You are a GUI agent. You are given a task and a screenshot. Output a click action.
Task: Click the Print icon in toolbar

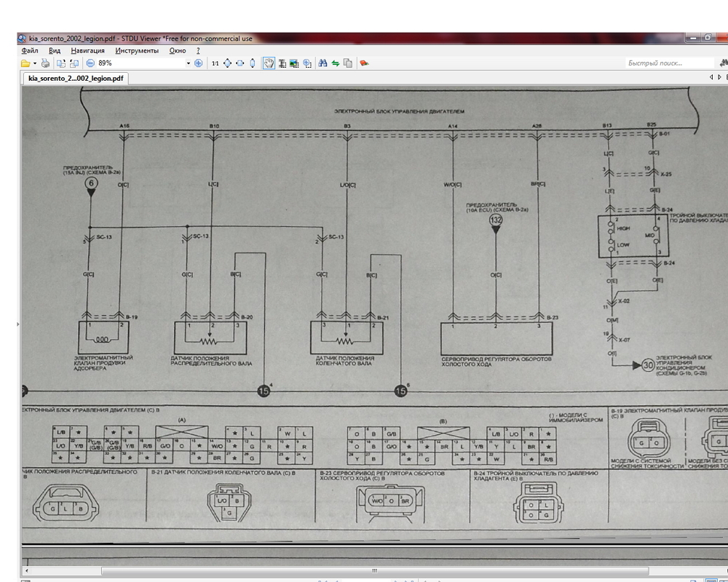click(45, 63)
